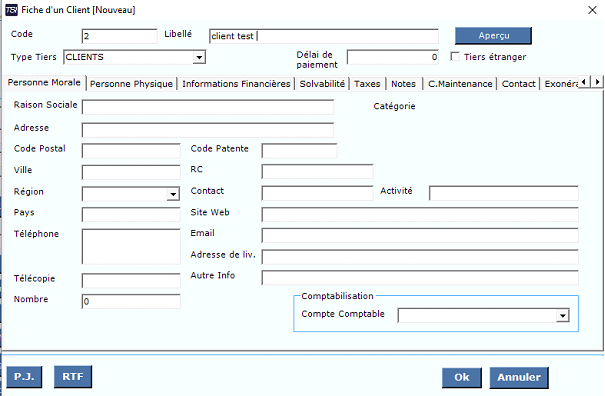Click the Comptabilisation group title
Image resolution: width=605 pixels, height=396 pixels.
pyautogui.click(x=337, y=296)
